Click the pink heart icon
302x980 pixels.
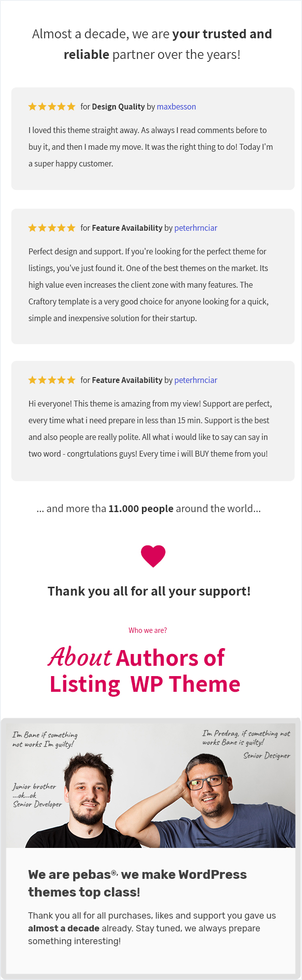click(153, 556)
